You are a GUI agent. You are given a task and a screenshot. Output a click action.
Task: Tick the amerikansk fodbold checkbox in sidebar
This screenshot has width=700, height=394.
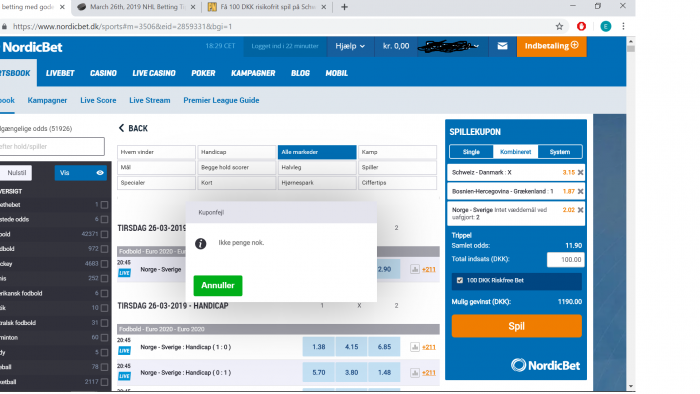(104, 293)
